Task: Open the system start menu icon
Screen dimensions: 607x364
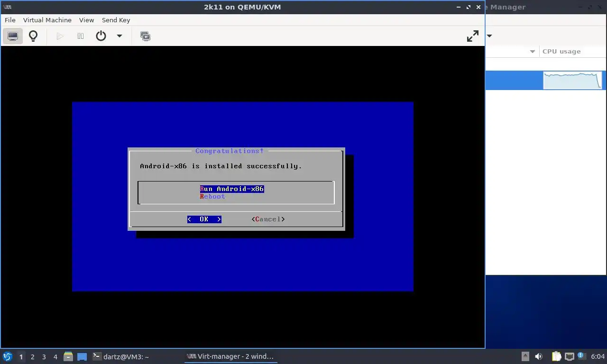Action: (8, 356)
